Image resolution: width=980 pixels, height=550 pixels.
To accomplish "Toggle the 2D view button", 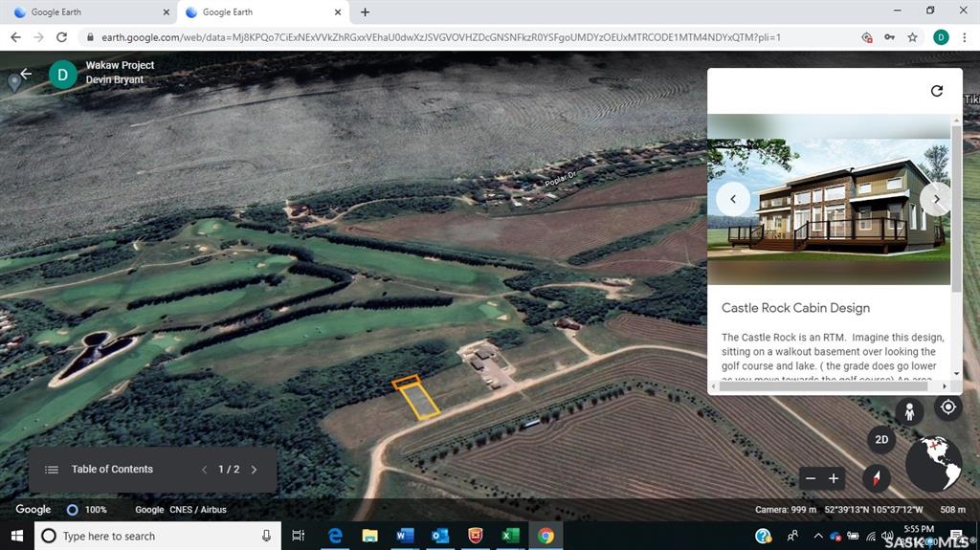I will [881, 440].
